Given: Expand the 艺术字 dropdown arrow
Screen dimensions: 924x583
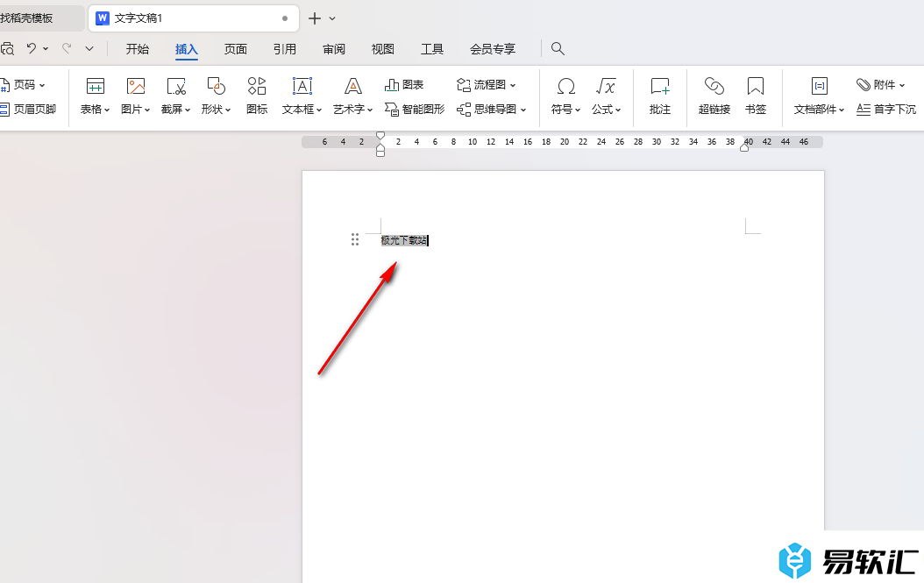Looking at the screenshot, I should pos(369,110).
